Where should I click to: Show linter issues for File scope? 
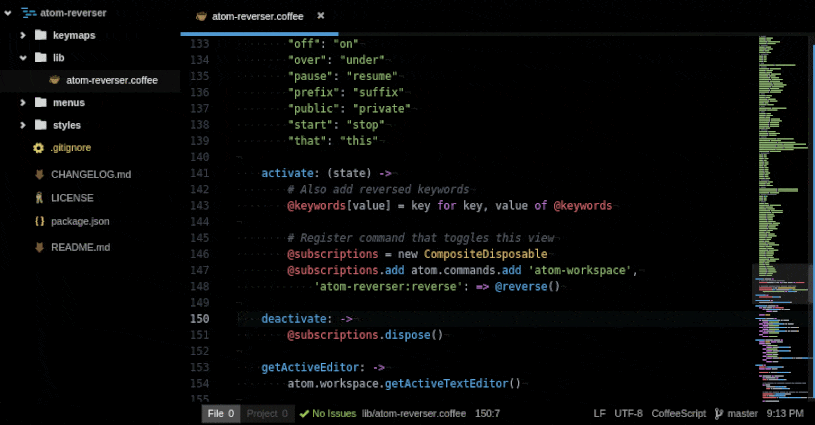(x=221, y=414)
